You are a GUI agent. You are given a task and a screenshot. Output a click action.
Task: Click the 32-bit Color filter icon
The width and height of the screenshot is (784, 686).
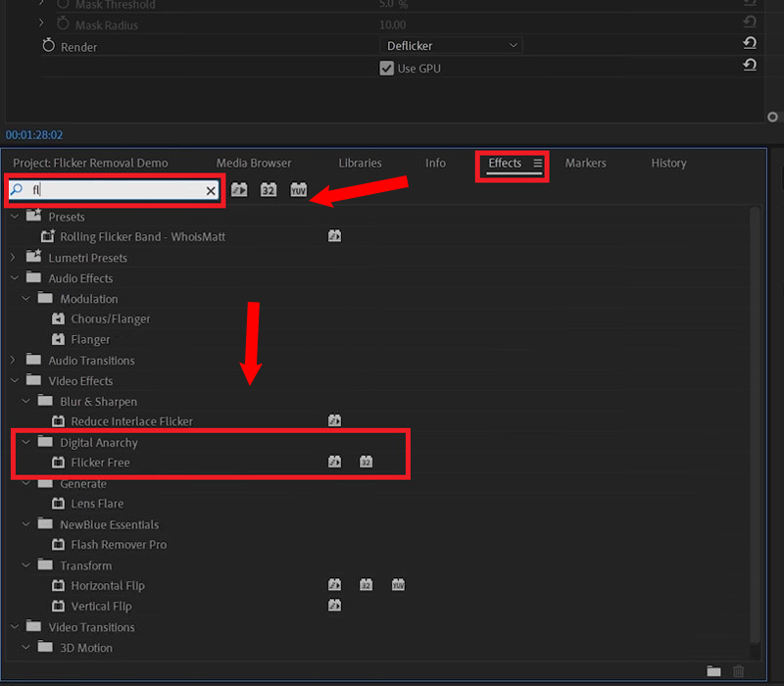[269, 190]
